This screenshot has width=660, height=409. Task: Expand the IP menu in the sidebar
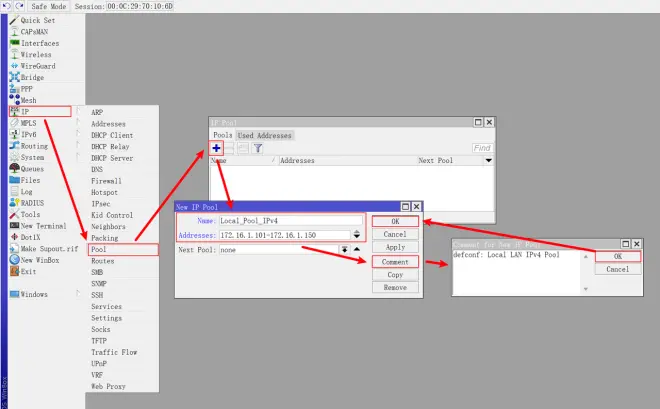40,112
